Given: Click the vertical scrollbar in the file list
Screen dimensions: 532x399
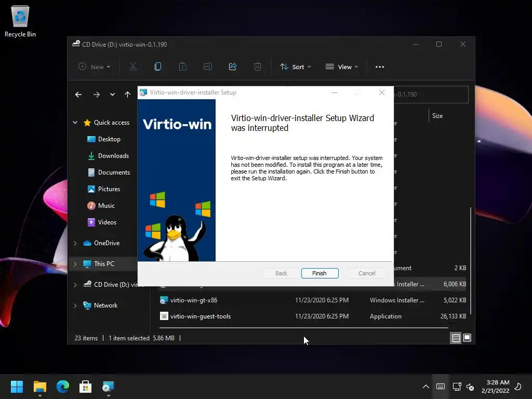Looking at the screenshot, I should 470,261.
